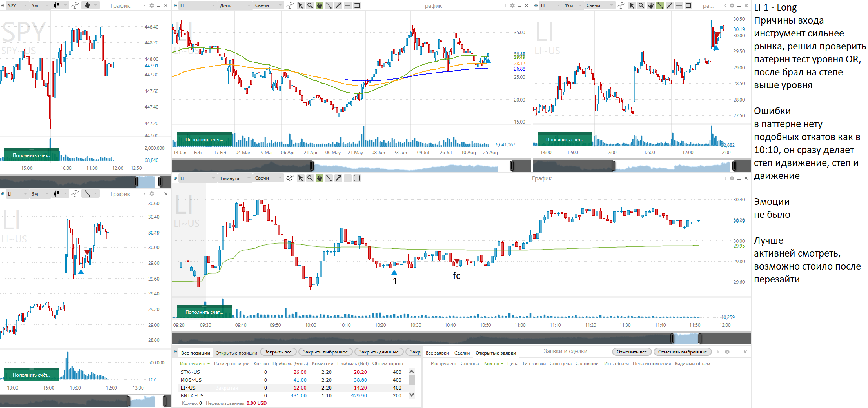This screenshot has height=408, width=868.
Task: Click Закрыть все button
Action: (x=278, y=352)
